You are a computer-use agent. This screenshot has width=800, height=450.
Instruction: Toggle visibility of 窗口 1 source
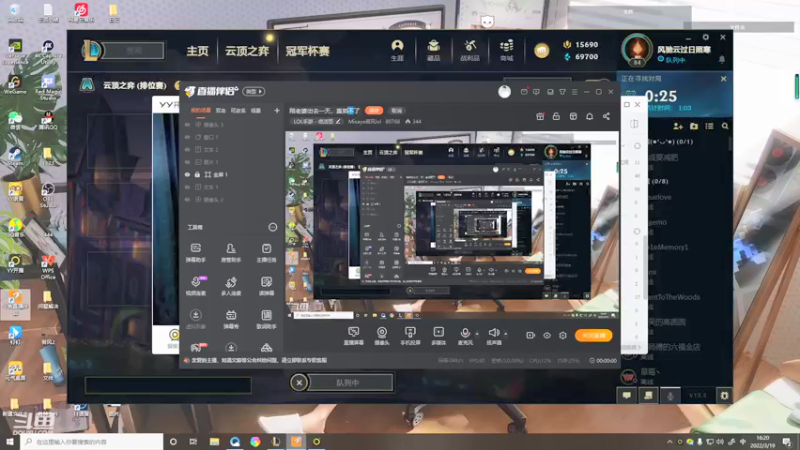187,137
